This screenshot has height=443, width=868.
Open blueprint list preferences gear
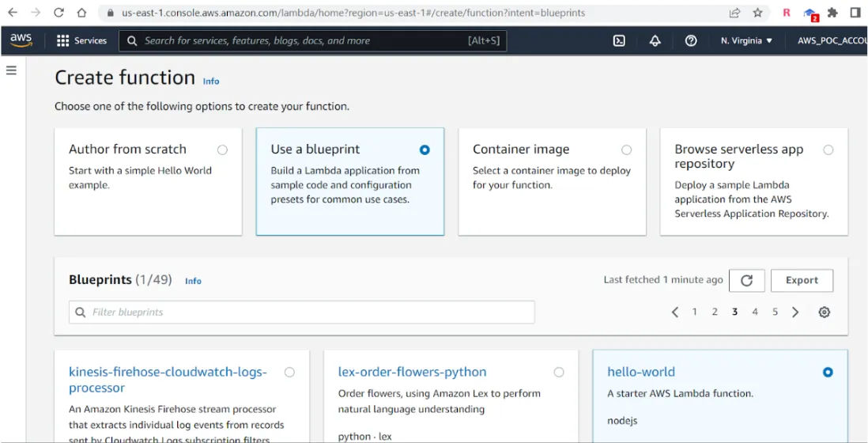click(x=825, y=312)
